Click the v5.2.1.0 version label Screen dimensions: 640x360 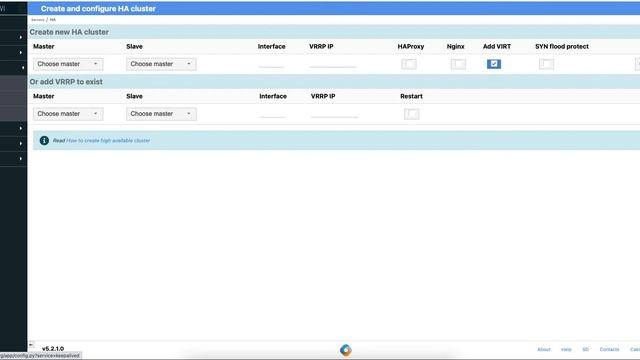coord(53,349)
